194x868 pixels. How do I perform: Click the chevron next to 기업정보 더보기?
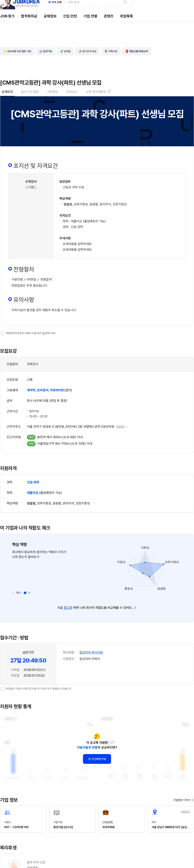[x=192, y=800]
